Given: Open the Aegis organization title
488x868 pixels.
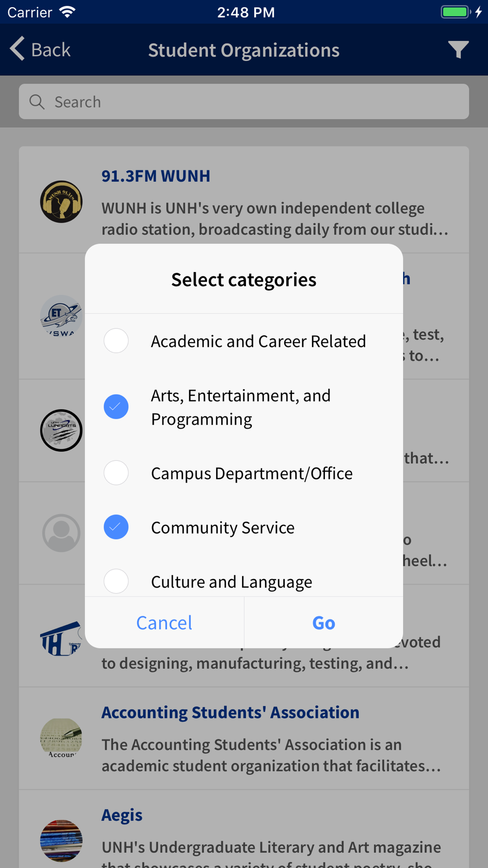Looking at the screenshot, I should tap(122, 815).
